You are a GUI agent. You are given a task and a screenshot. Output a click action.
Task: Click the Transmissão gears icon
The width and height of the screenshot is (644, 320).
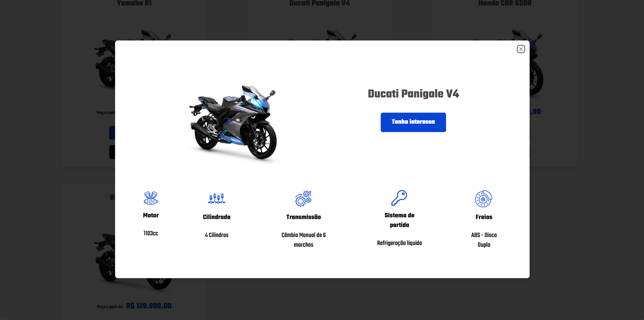tap(303, 199)
